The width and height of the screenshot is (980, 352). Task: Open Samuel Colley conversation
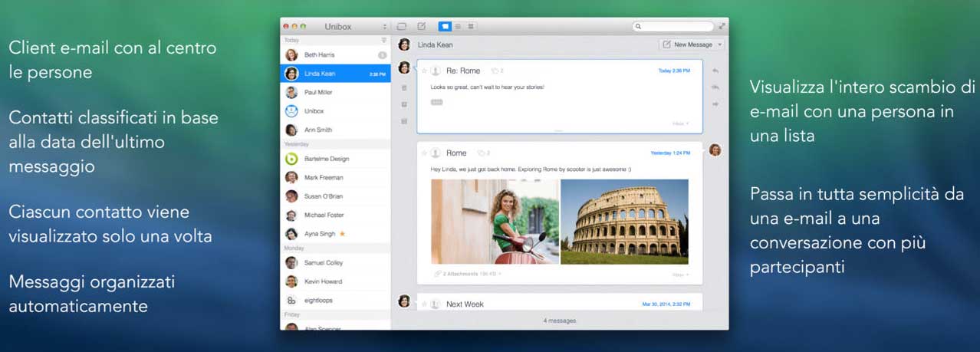[336, 262]
